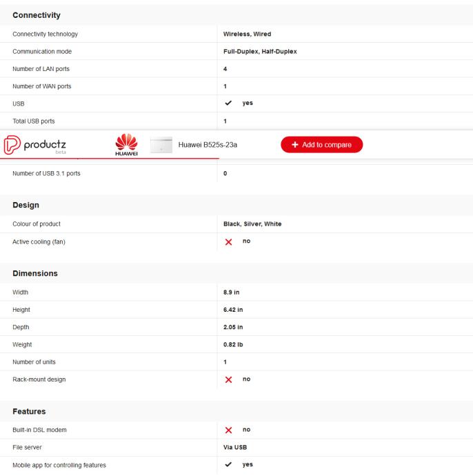Click the Huawei B525s-23a router thumbnail

161,145
